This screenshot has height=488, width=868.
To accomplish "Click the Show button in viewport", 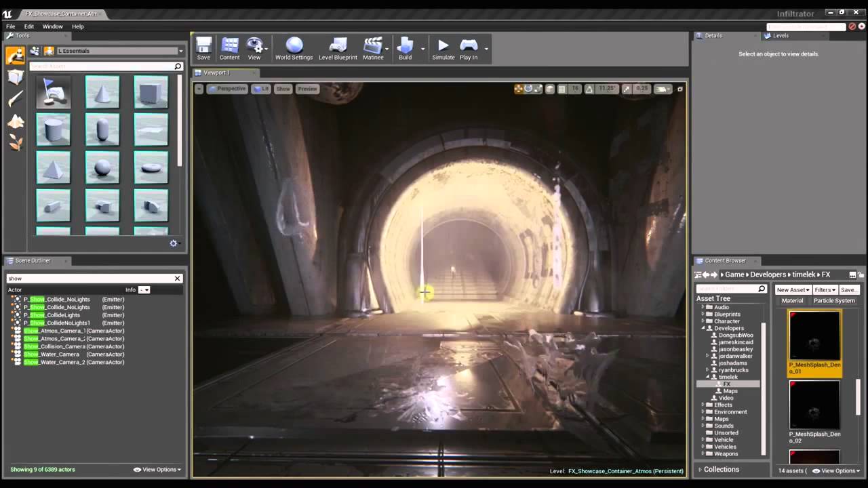I will tap(283, 89).
